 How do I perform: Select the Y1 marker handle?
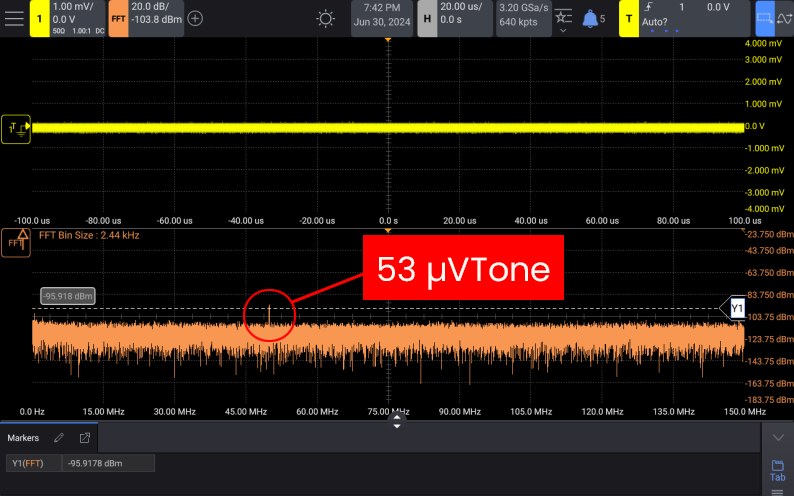point(735,309)
